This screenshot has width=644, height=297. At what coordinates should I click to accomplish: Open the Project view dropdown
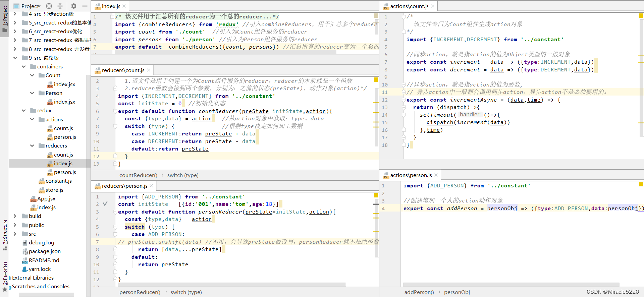31,6
